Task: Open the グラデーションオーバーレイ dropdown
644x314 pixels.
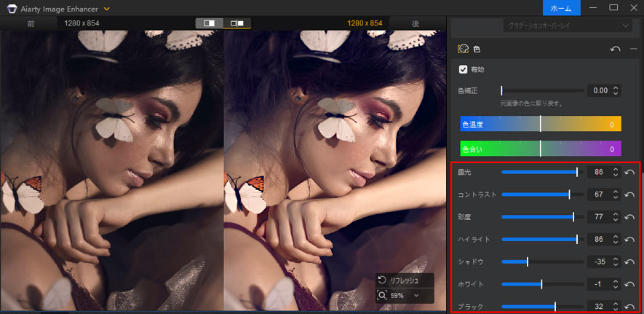Action: (x=568, y=25)
